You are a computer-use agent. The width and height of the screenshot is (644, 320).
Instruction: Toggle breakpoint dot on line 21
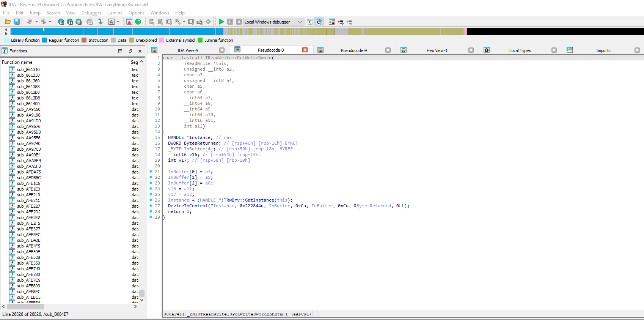(x=151, y=172)
